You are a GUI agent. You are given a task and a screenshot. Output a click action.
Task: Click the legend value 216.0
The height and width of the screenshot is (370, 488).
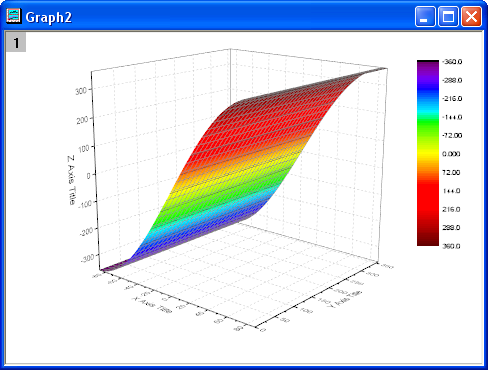click(x=451, y=209)
